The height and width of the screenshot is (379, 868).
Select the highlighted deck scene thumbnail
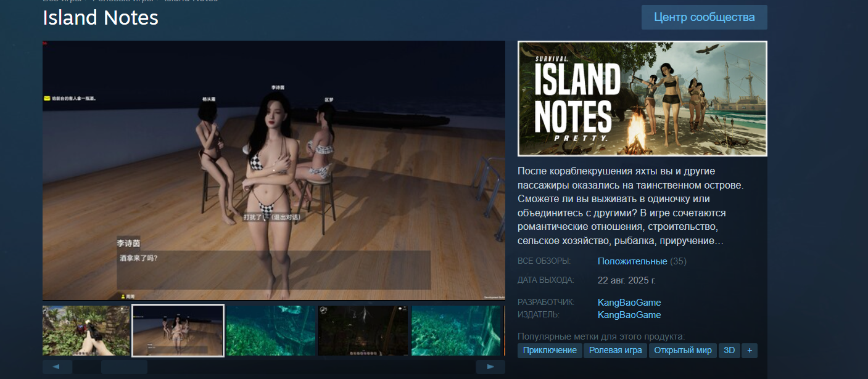click(x=178, y=331)
